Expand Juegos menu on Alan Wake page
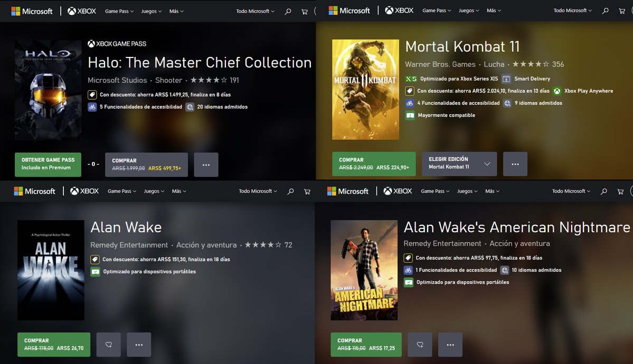 pos(154,191)
